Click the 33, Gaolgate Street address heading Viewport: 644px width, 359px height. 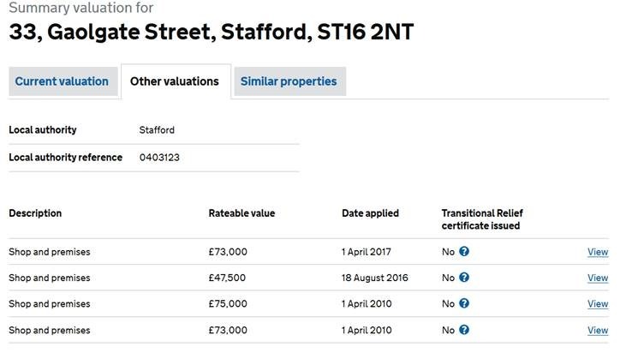(x=212, y=33)
